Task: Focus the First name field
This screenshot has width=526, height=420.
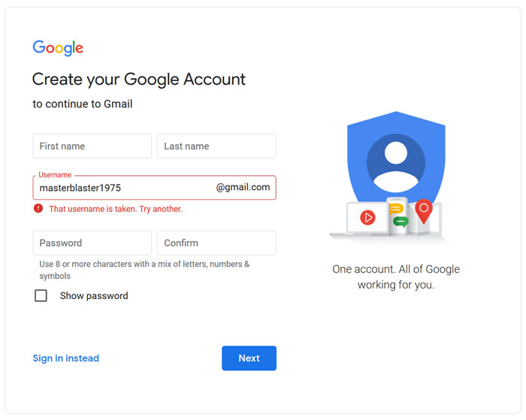Action: [x=92, y=147]
